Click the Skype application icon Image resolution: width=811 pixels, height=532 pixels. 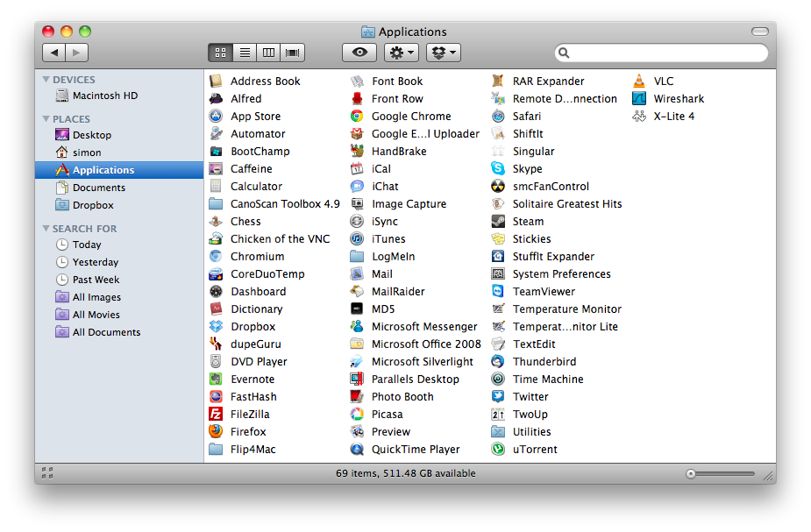pos(498,168)
